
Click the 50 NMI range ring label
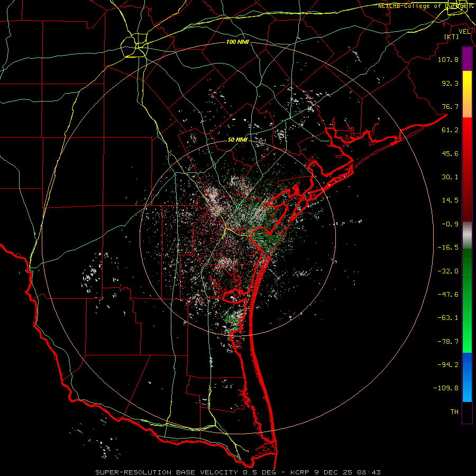237,140
